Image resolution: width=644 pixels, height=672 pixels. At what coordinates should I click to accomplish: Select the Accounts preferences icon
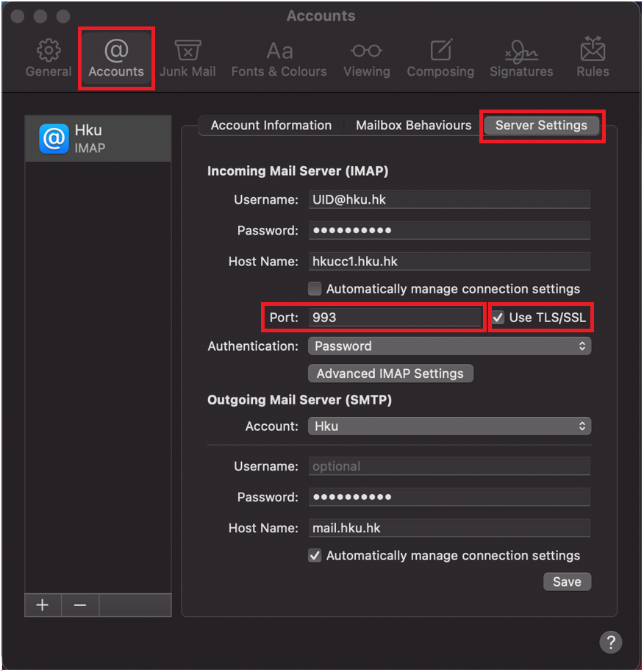[x=115, y=57]
